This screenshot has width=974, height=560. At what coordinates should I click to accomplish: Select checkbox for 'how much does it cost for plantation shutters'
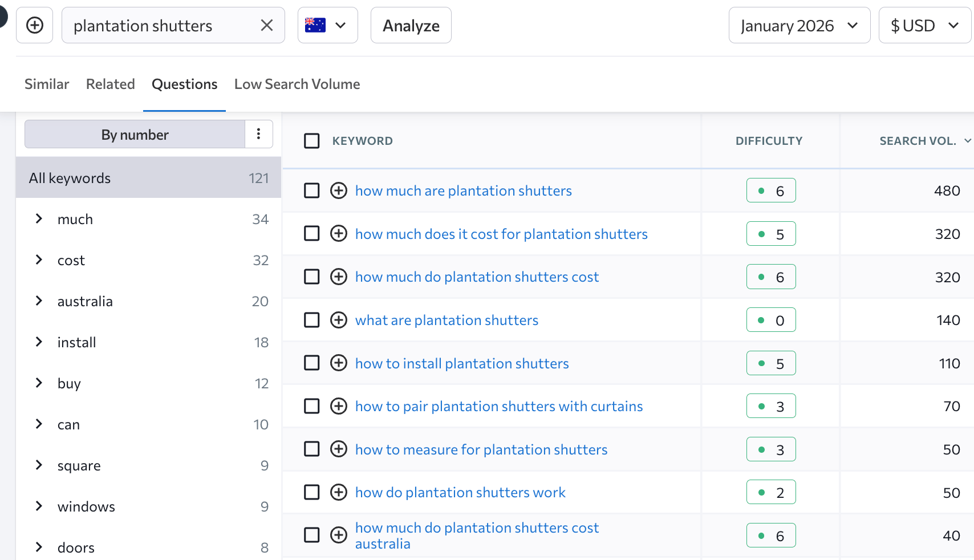click(312, 234)
